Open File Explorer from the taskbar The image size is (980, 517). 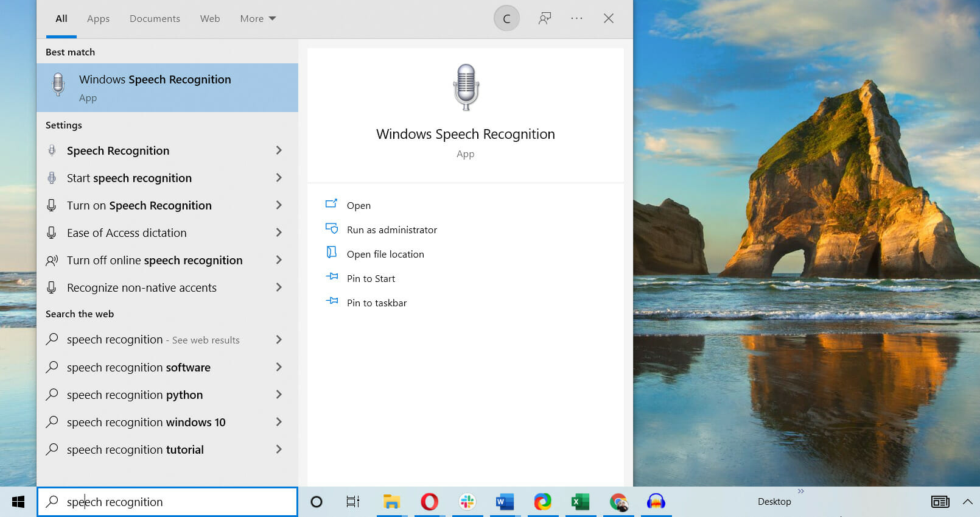coord(391,502)
